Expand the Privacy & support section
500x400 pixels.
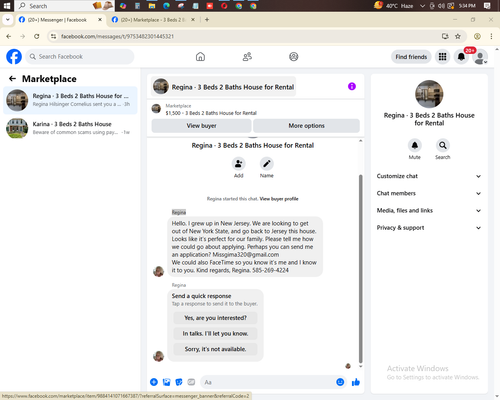pos(429,228)
